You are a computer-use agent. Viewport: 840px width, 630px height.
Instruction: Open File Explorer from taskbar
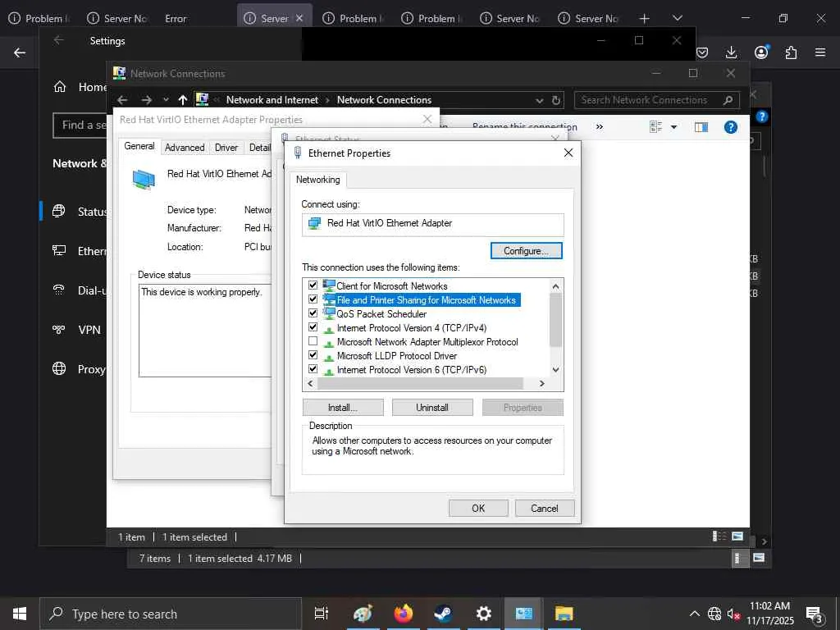click(564, 614)
